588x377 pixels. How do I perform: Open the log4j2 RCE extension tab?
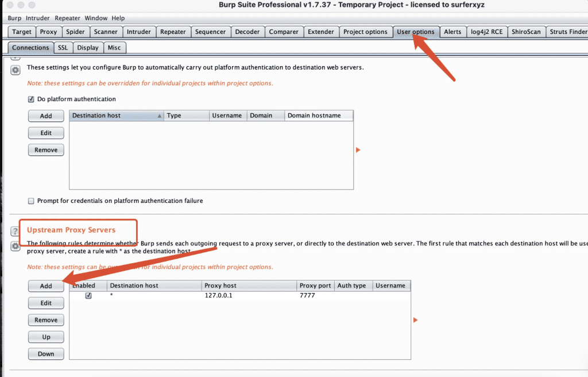coord(487,32)
